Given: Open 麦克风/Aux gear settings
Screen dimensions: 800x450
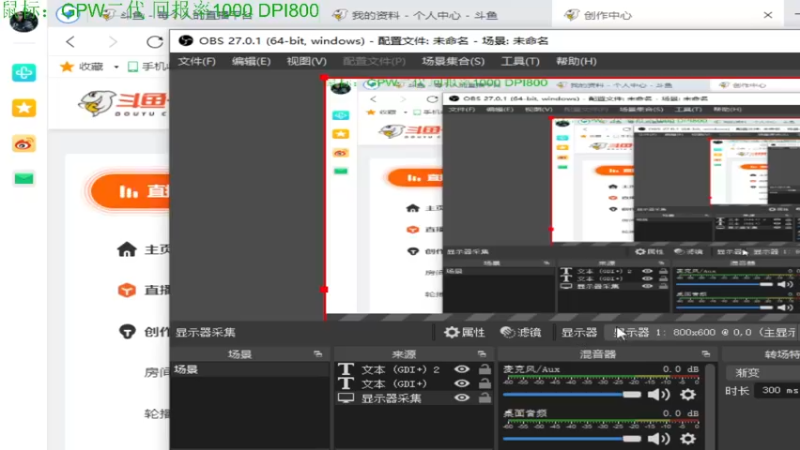Looking at the screenshot, I should coord(688,394).
